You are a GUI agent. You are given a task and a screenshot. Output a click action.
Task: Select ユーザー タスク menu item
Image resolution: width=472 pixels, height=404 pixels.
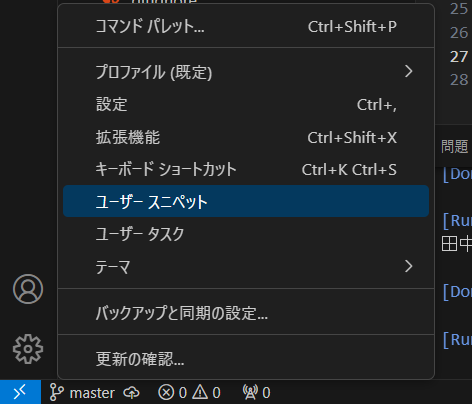click(x=246, y=234)
